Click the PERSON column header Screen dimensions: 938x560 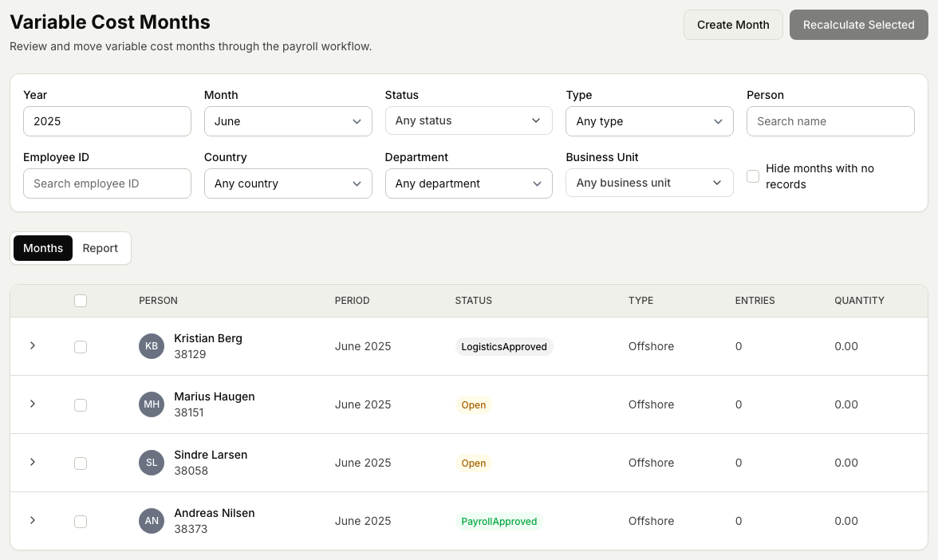pos(158,301)
